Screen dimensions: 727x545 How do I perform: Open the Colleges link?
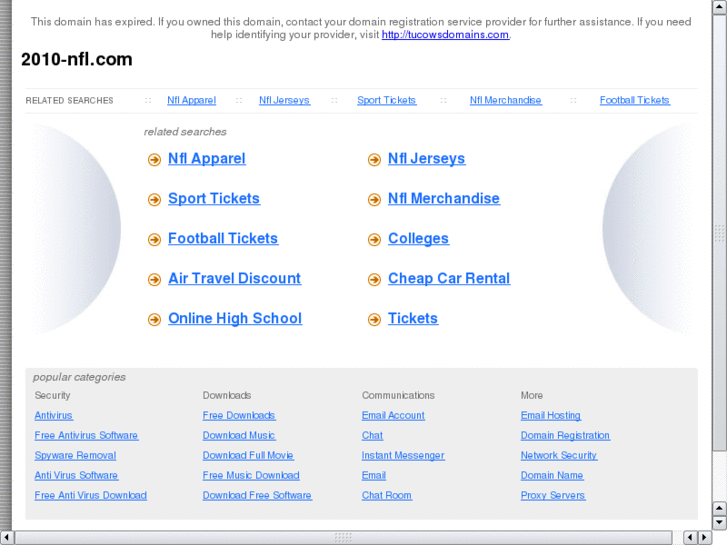point(418,238)
